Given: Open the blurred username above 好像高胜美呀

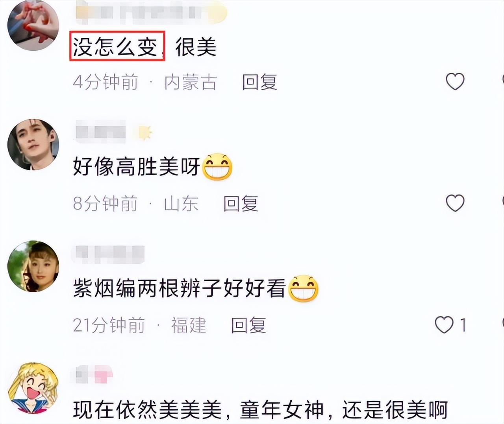Looking at the screenshot, I should point(100,131).
